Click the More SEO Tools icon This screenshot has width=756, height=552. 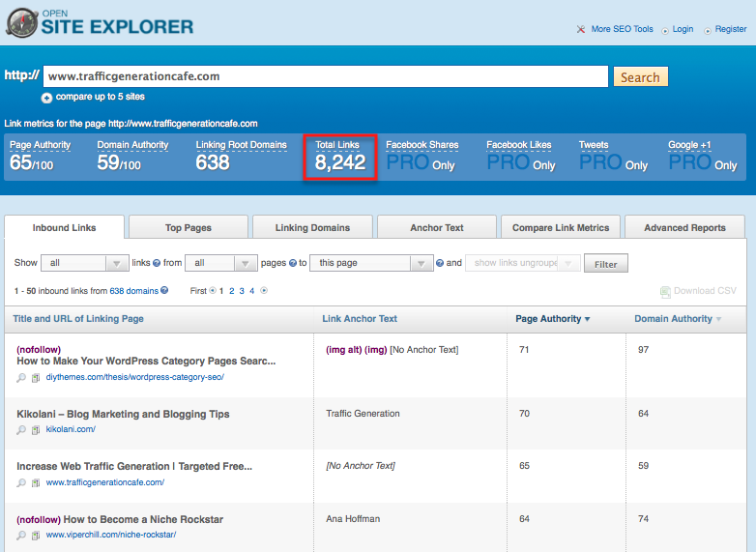coord(580,30)
